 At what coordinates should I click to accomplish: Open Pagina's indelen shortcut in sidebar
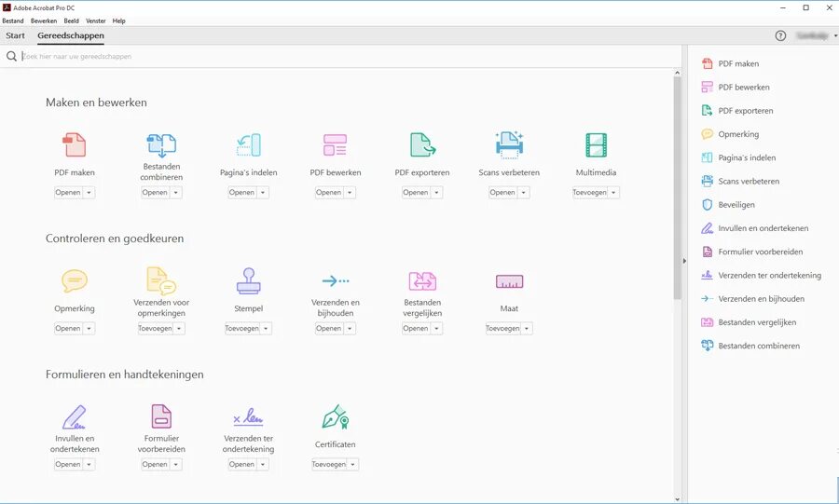pos(738,157)
